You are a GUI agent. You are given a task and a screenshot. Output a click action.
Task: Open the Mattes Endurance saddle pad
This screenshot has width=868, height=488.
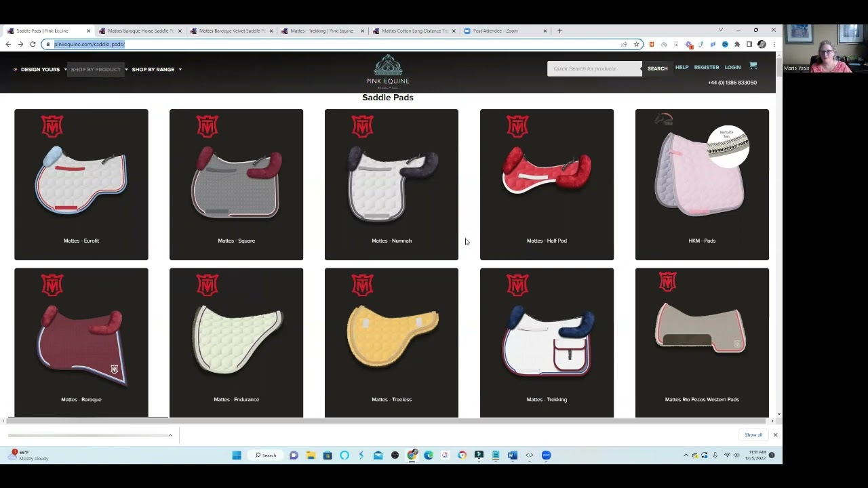point(236,342)
